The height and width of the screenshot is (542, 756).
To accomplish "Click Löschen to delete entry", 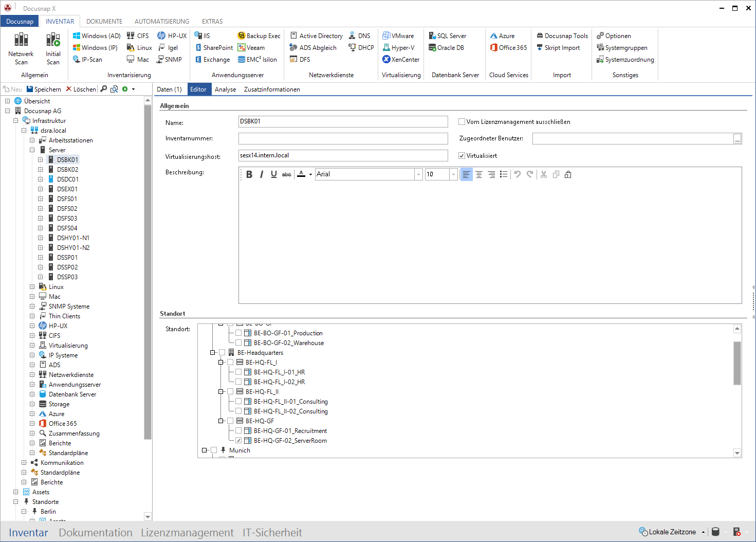I will (x=81, y=89).
